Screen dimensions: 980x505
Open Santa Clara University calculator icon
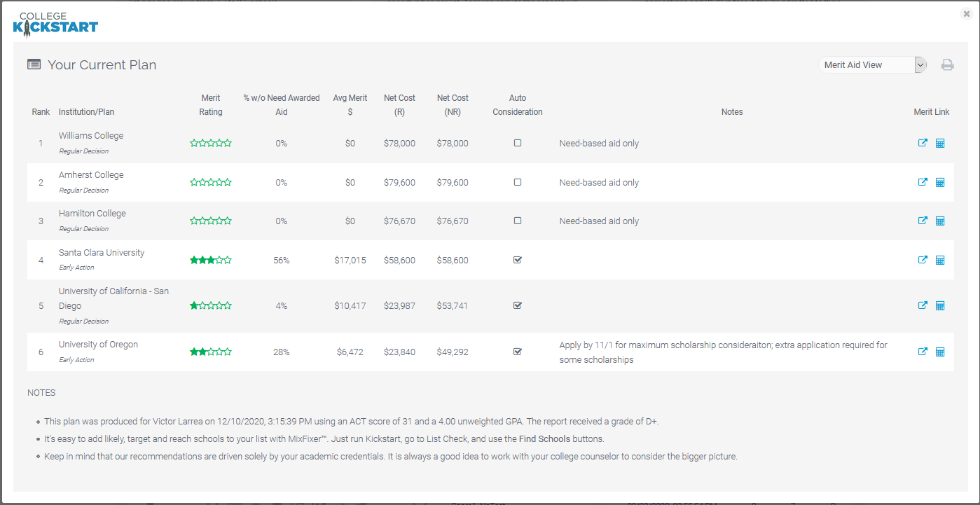coord(940,260)
